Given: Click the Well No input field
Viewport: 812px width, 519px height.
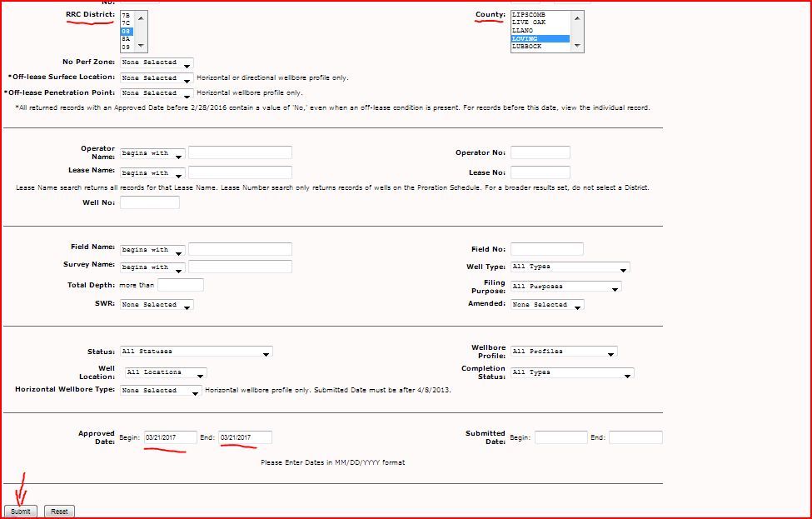Looking at the screenshot, I should [x=150, y=202].
